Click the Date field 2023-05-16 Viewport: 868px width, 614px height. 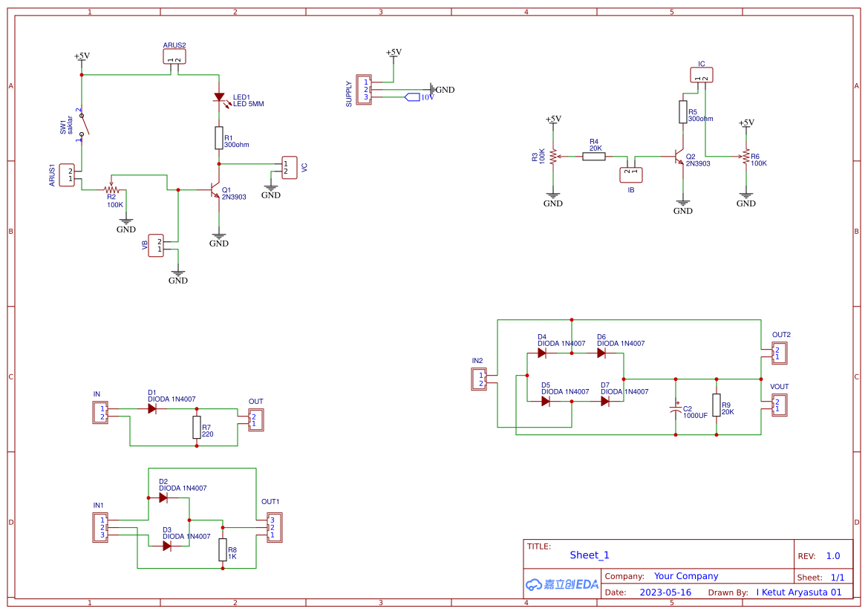666,592
